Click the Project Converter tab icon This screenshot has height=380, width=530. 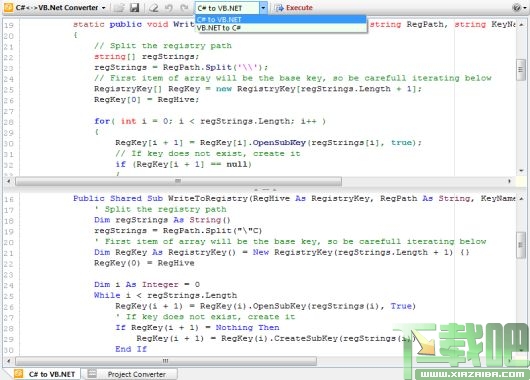click(x=92, y=374)
